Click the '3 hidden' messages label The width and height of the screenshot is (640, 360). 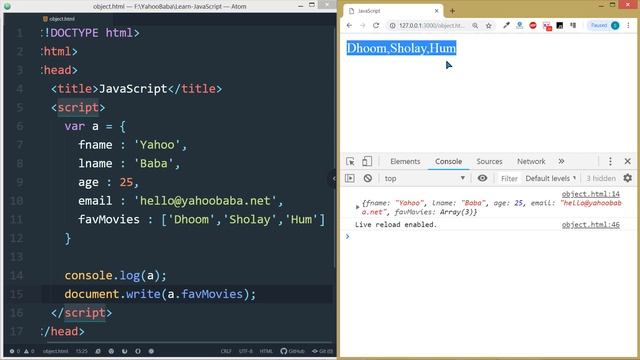click(x=601, y=178)
